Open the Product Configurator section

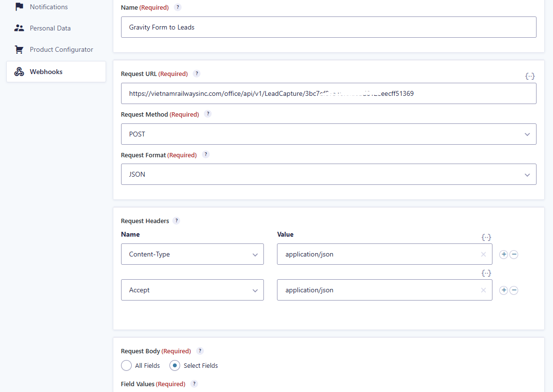61,49
